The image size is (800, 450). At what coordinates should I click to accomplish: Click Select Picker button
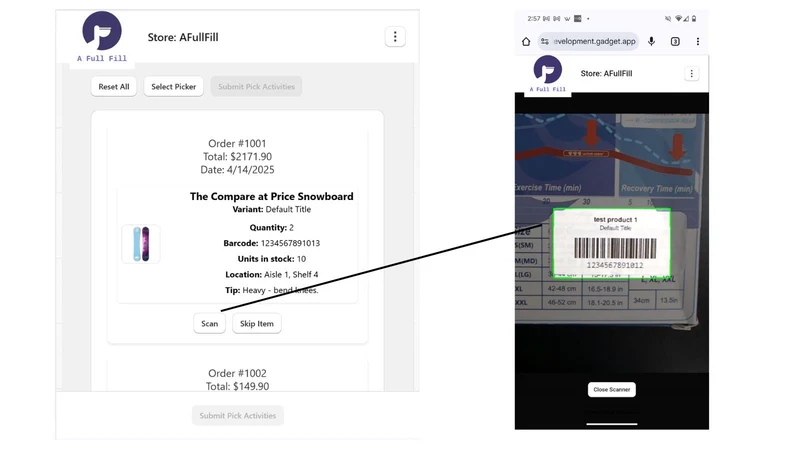click(x=173, y=87)
